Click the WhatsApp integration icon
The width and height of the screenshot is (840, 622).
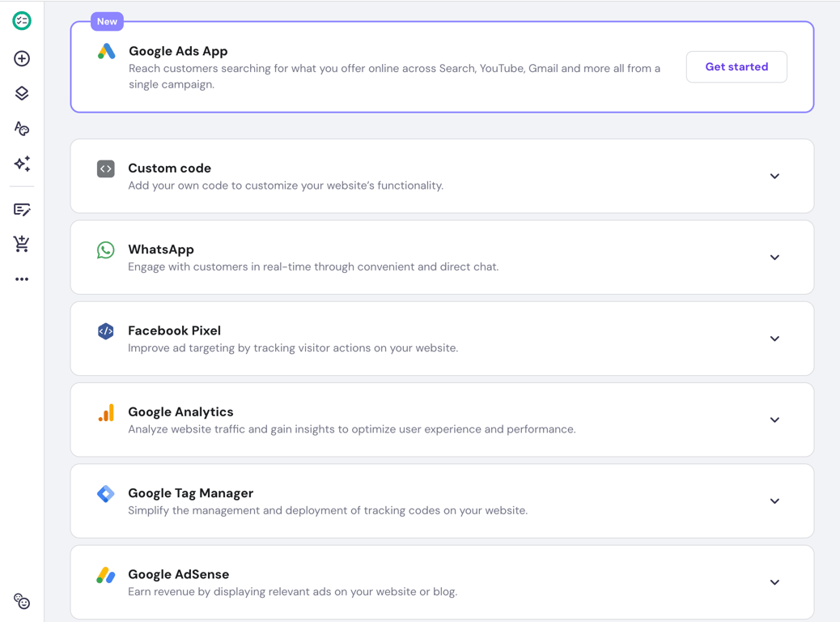[x=105, y=249]
